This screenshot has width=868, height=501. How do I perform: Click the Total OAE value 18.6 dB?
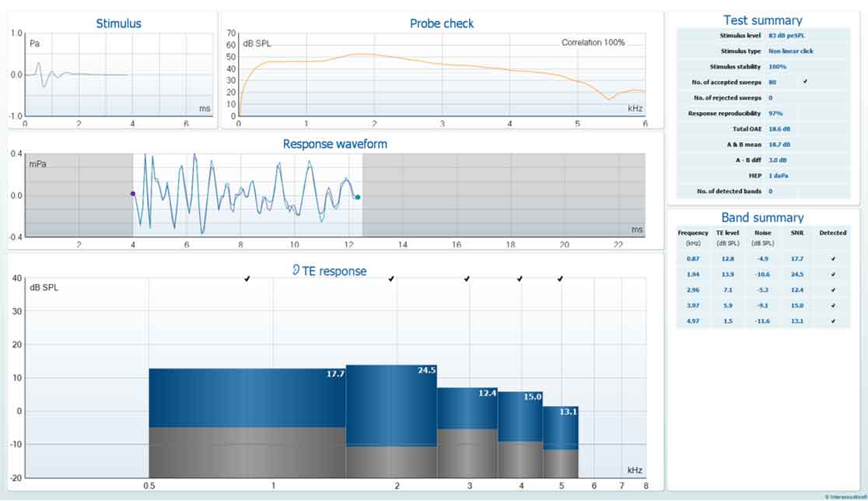[779, 129]
